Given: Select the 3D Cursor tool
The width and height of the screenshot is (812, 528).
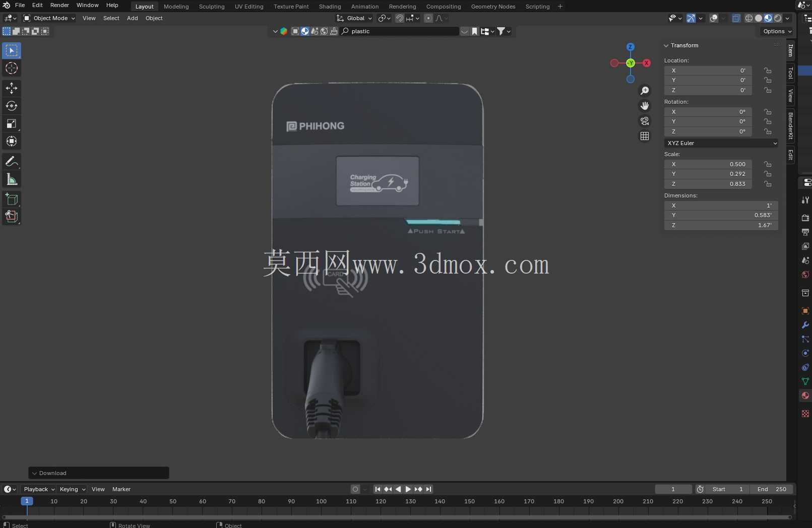Looking at the screenshot, I should click(12, 68).
